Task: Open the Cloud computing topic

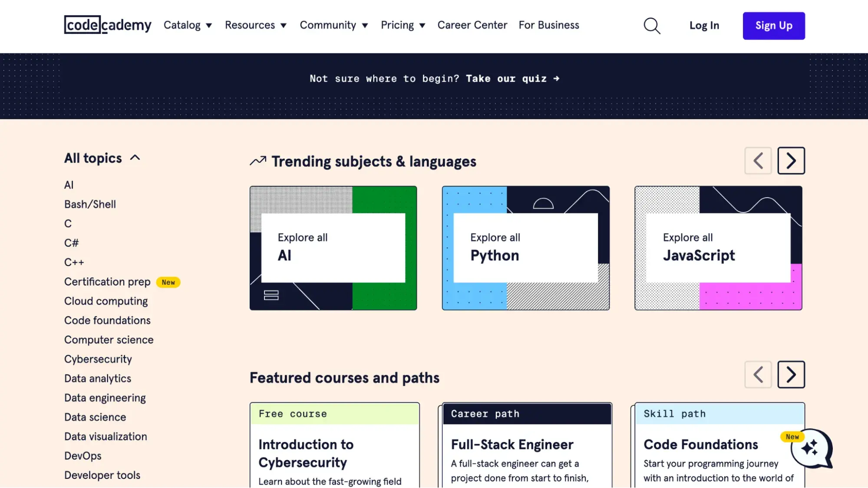Action: point(106,301)
